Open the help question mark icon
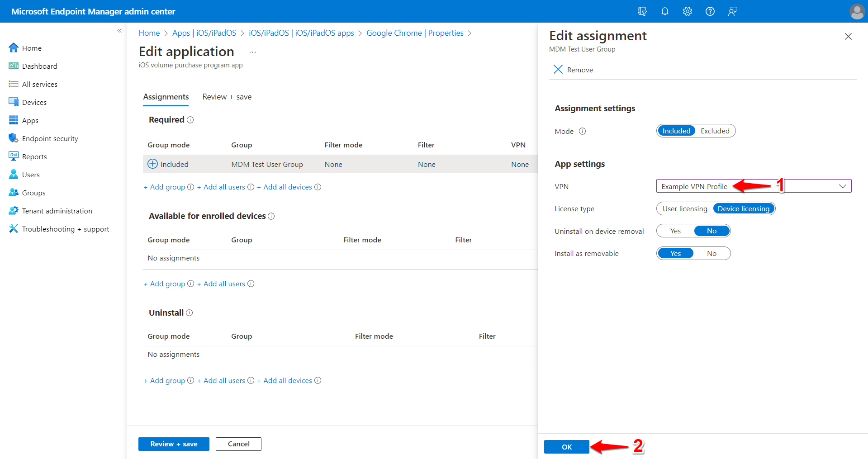 pyautogui.click(x=710, y=11)
